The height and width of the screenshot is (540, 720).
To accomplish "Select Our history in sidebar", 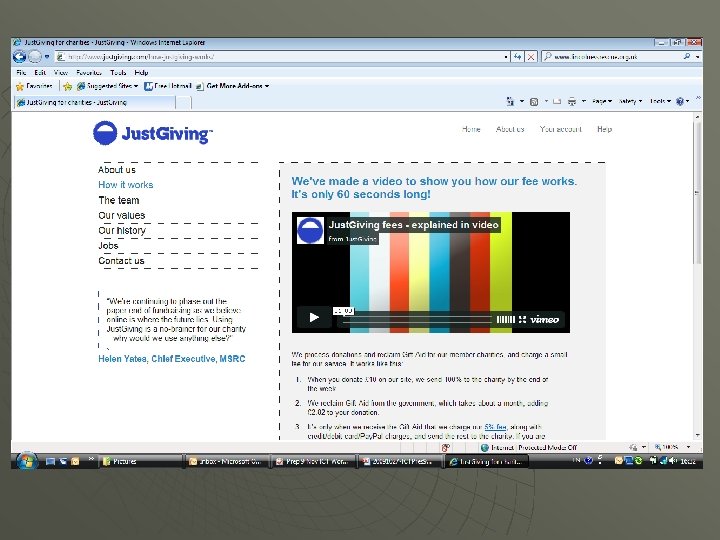I will click(x=122, y=231).
